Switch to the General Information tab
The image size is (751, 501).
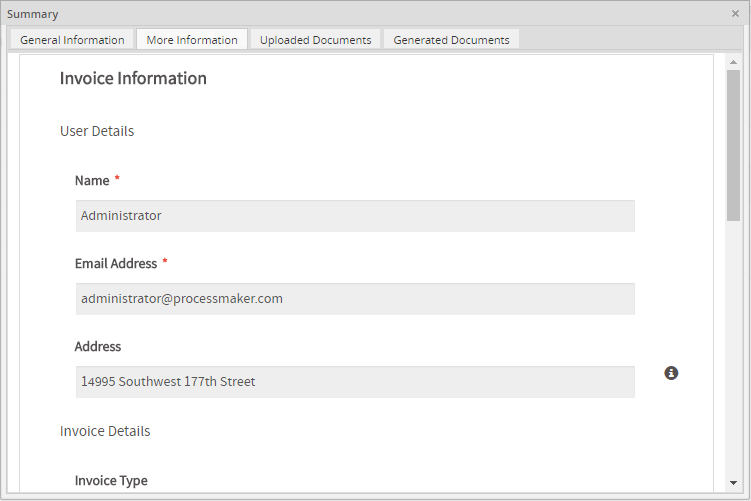coord(72,40)
